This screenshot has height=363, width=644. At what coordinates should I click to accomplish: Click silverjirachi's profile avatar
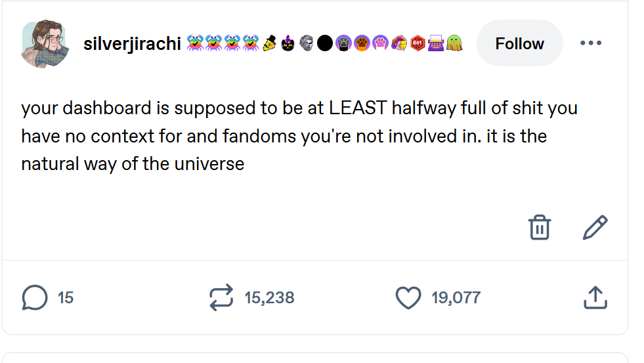coord(43,44)
